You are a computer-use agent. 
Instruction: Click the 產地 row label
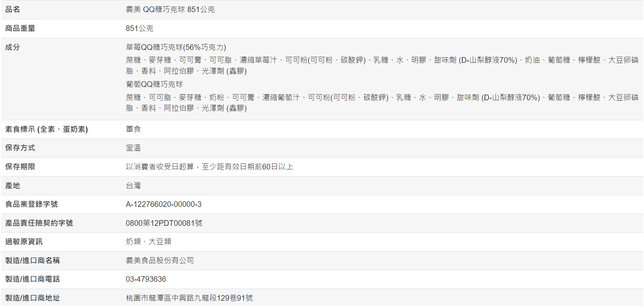tap(13, 186)
